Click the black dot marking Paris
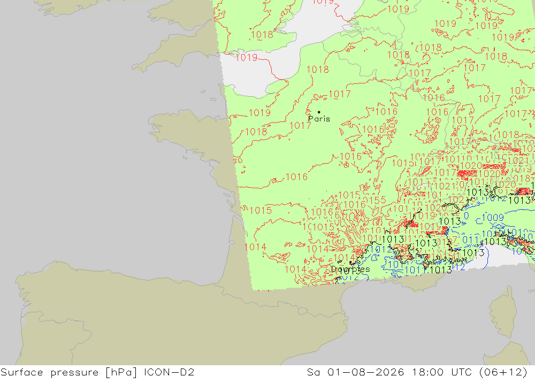 pyautogui.click(x=319, y=112)
